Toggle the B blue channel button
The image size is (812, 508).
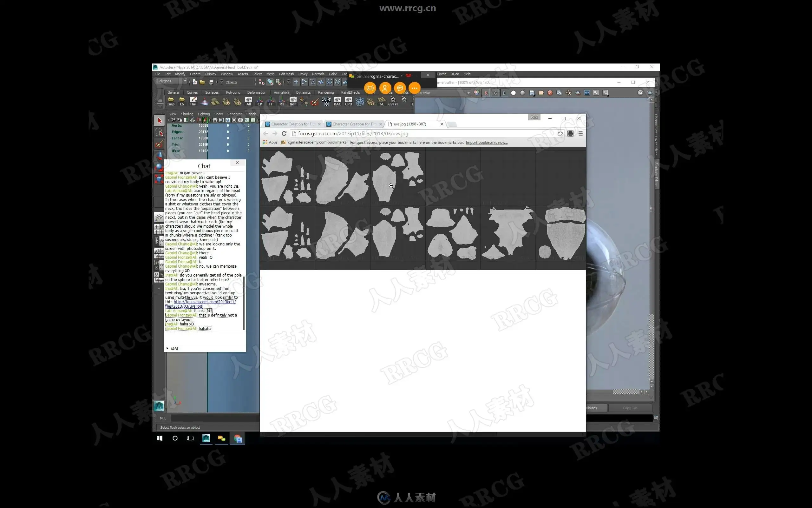tap(504, 93)
